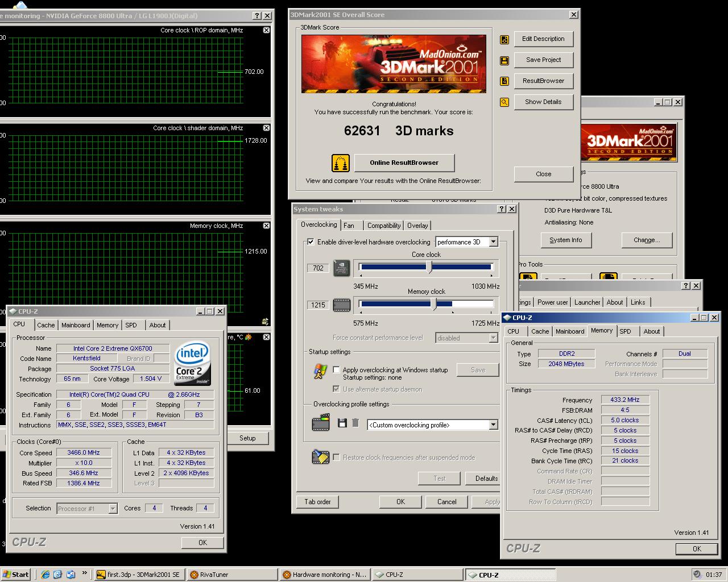
Task: Click the second quick launch icon in taskbar
Action: [57, 575]
